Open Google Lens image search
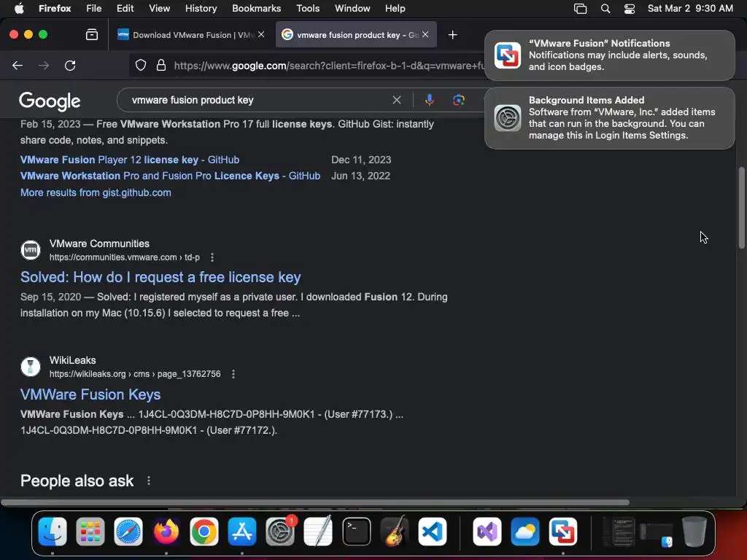747x560 pixels. (x=458, y=100)
